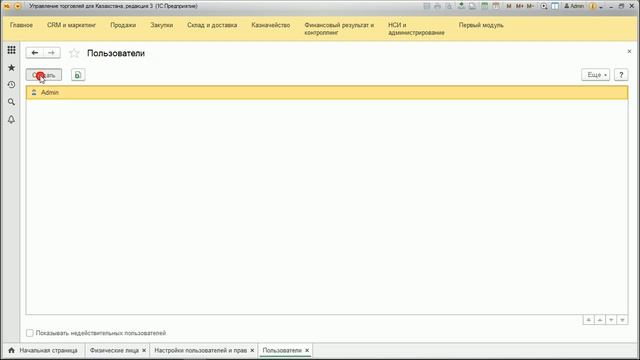Open the sections grid menu icon
The width and height of the screenshot is (640, 360).
click(11, 50)
